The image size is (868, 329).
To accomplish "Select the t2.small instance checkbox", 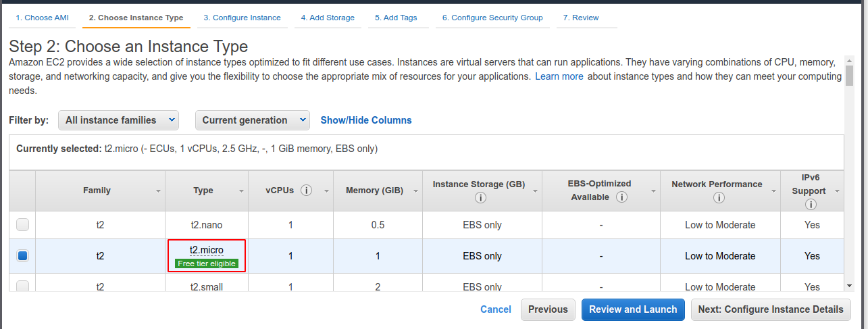I will click(23, 286).
